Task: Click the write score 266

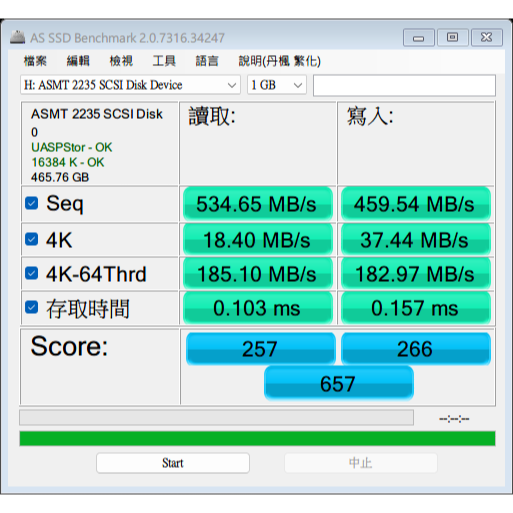Action: (x=416, y=349)
